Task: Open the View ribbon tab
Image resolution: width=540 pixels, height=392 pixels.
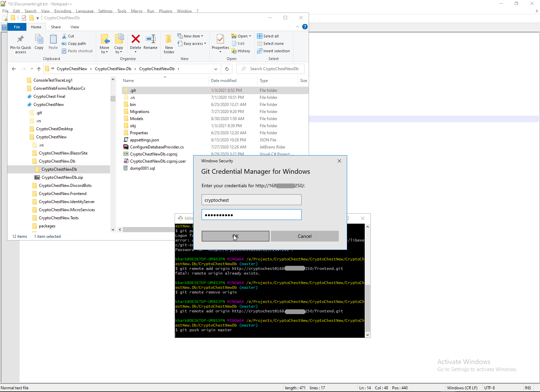Action: (x=75, y=27)
